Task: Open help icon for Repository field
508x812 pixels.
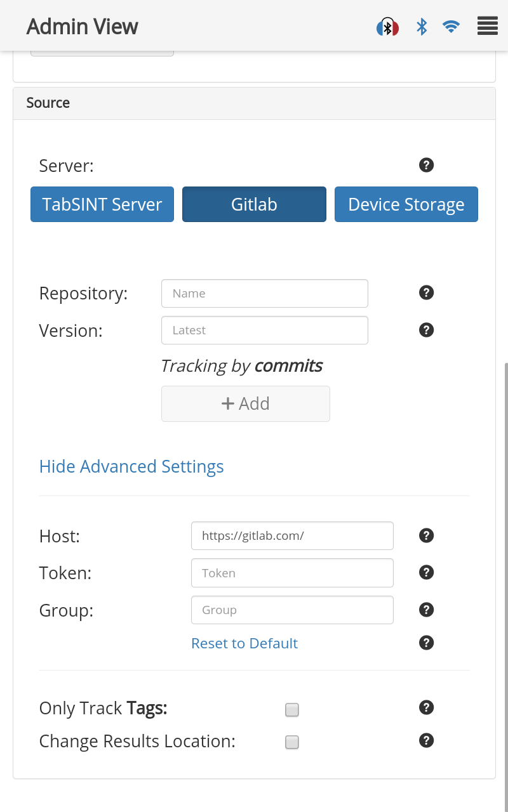Action: click(426, 292)
